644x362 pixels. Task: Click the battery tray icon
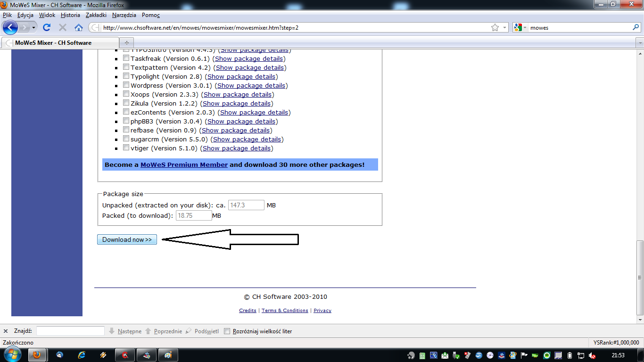(x=570, y=355)
